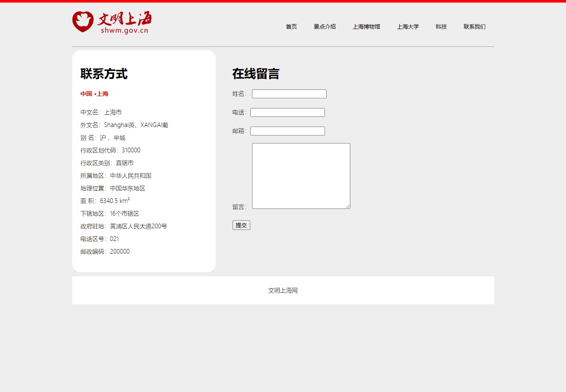Viewport: 566px width, 392px height.
Task: Click the 联系方式 heading
Action: click(104, 74)
